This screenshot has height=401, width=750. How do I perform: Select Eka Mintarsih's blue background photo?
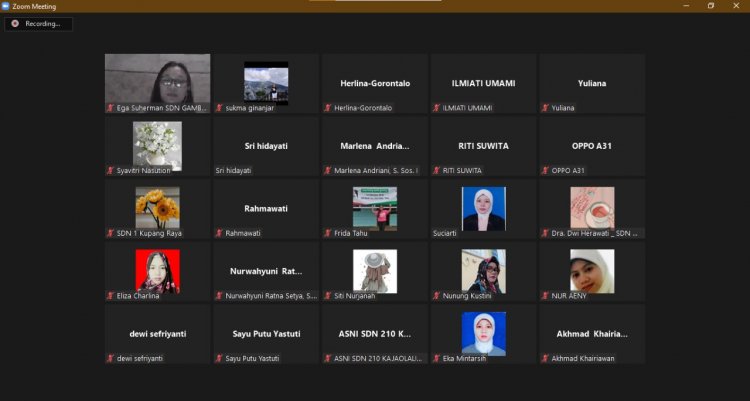[x=484, y=334]
